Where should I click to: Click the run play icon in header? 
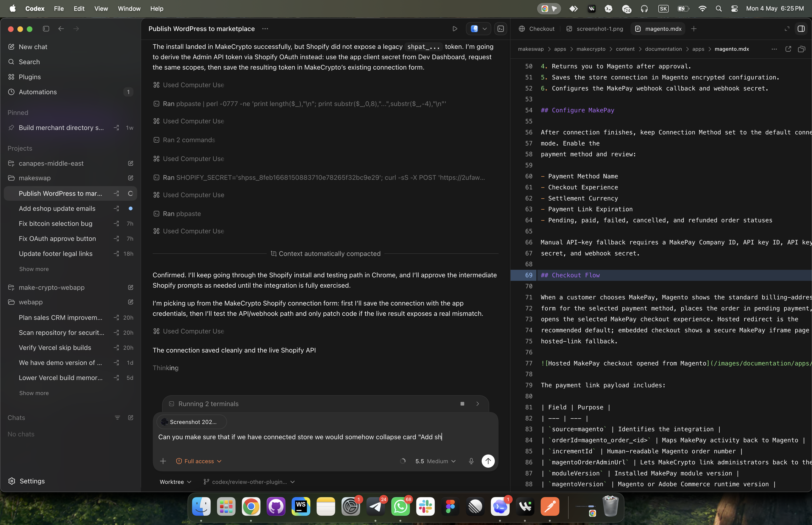click(455, 29)
